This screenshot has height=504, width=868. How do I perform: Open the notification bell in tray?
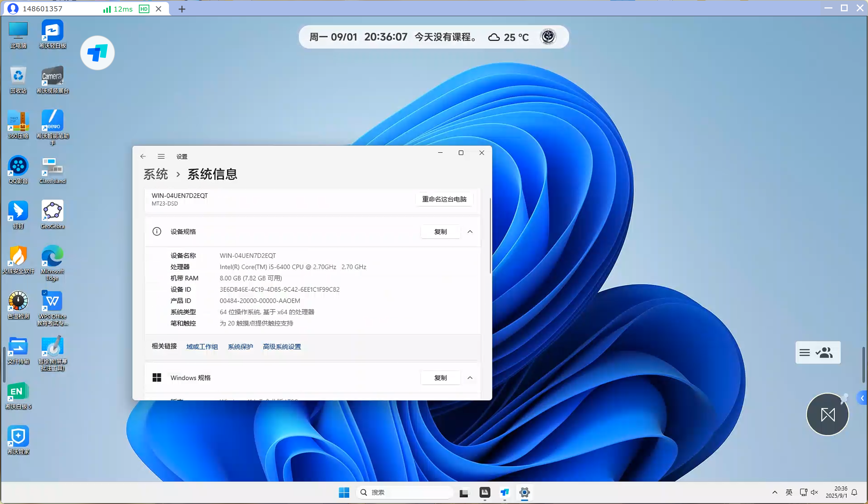[854, 493]
